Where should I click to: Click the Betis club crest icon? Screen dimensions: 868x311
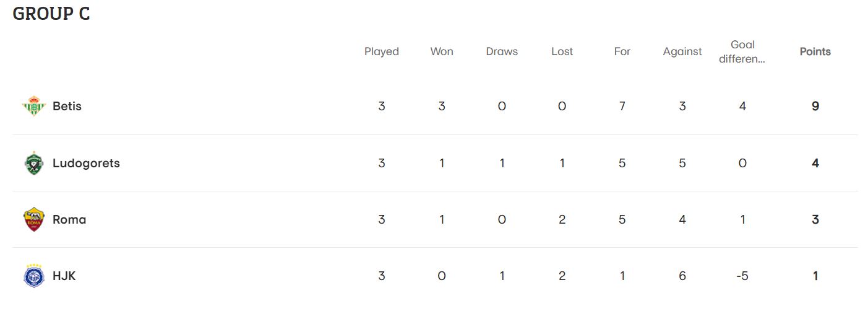pyautogui.click(x=34, y=107)
